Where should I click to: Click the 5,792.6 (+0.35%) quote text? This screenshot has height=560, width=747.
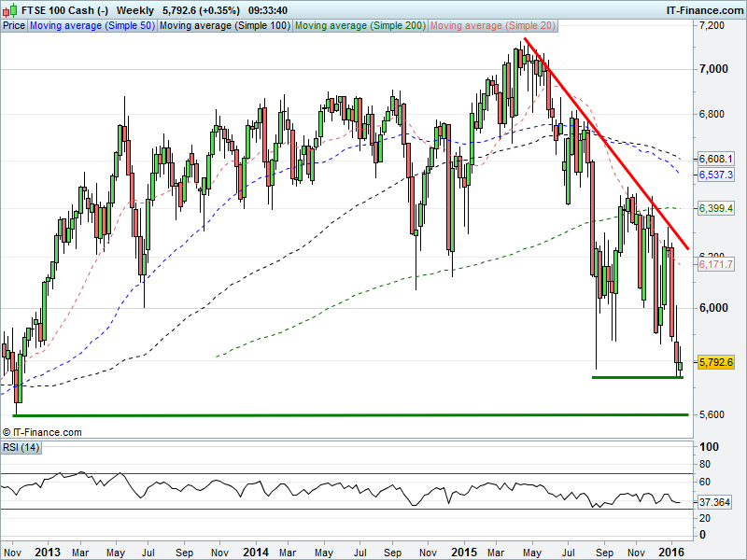201,10
